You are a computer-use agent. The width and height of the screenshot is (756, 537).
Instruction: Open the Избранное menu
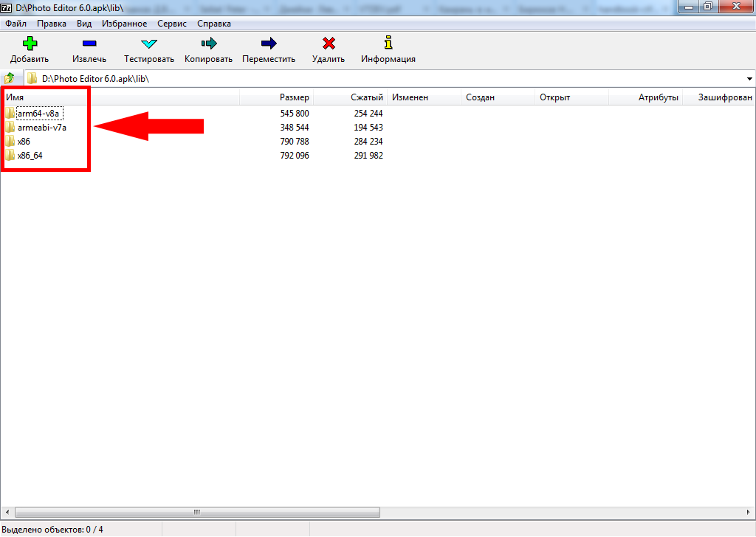(124, 24)
